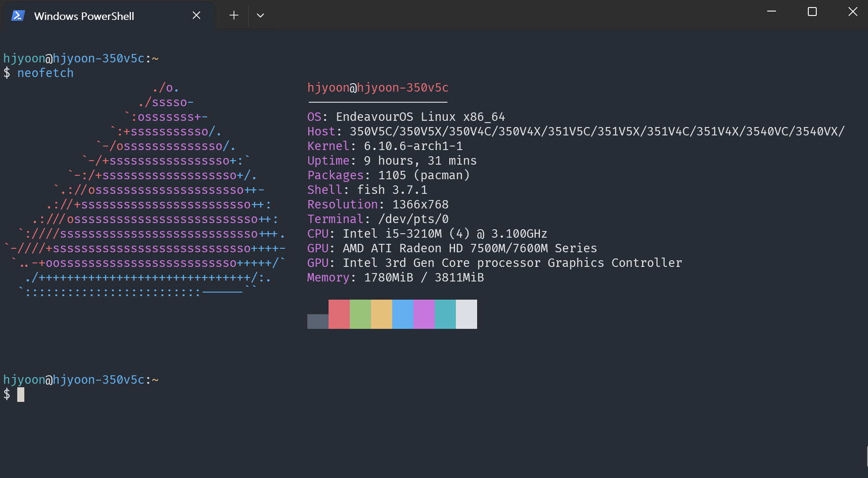Click the white color block
This screenshot has width=868, height=478.
coord(467,314)
